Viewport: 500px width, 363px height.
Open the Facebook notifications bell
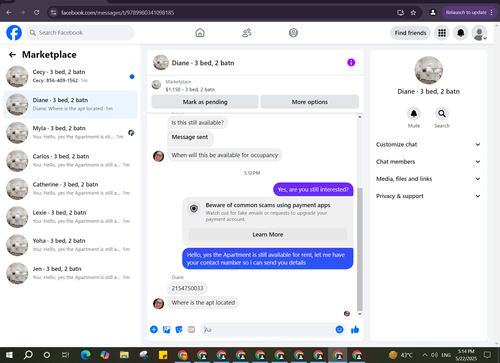[x=461, y=33]
